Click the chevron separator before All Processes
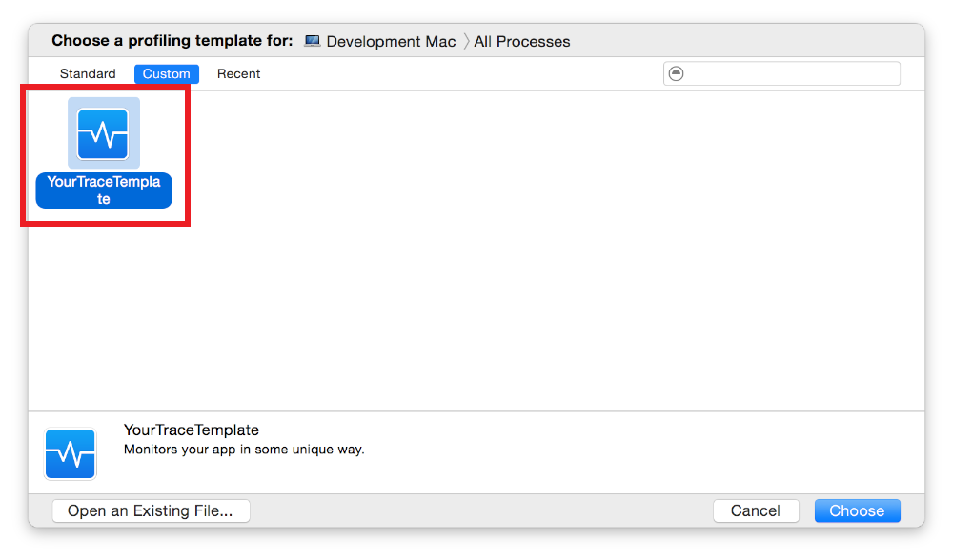Screen dimensions: 953x560 click(x=466, y=41)
